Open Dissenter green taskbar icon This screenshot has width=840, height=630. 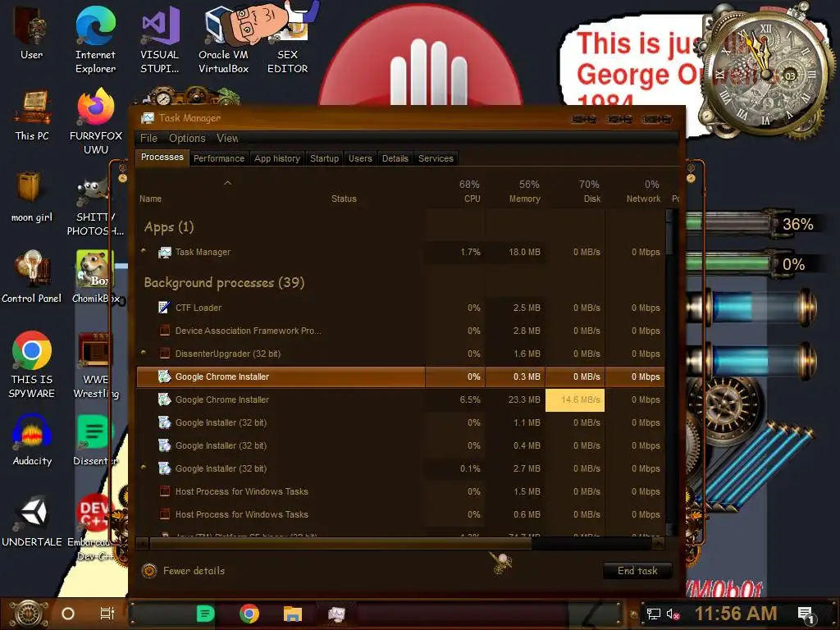tap(205, 614)
